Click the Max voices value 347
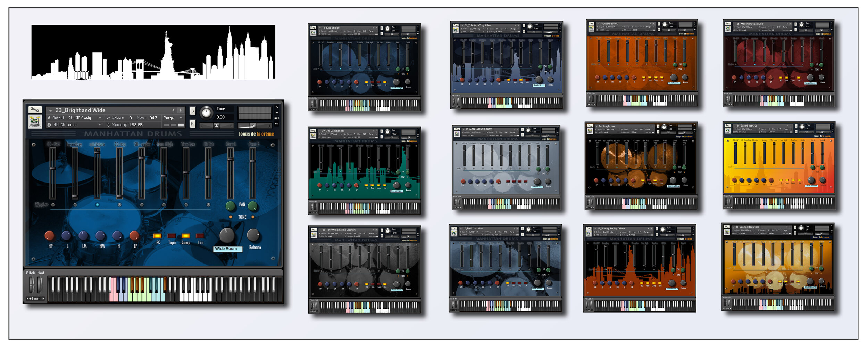The image size is (868, 348). click(153, 118)
